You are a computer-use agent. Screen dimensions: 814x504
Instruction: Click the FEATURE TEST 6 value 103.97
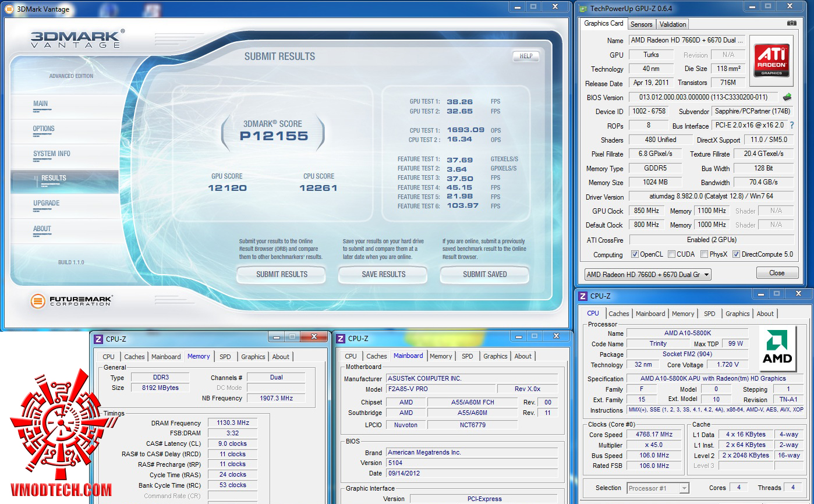(x=462, y=206)
